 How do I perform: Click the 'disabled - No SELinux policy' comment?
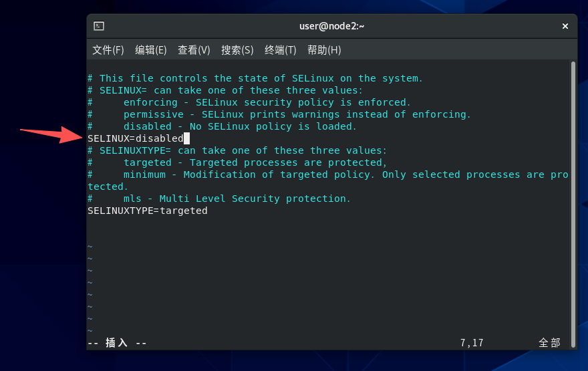point(222,126)
